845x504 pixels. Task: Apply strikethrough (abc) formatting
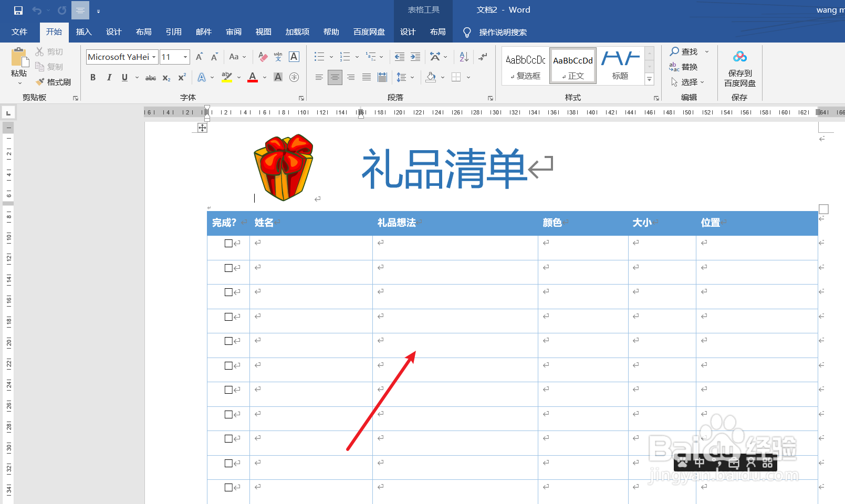(151, 78)
